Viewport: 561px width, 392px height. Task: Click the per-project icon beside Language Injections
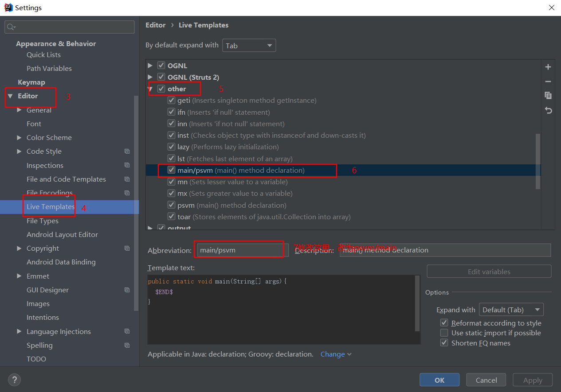tap(127, 331)
